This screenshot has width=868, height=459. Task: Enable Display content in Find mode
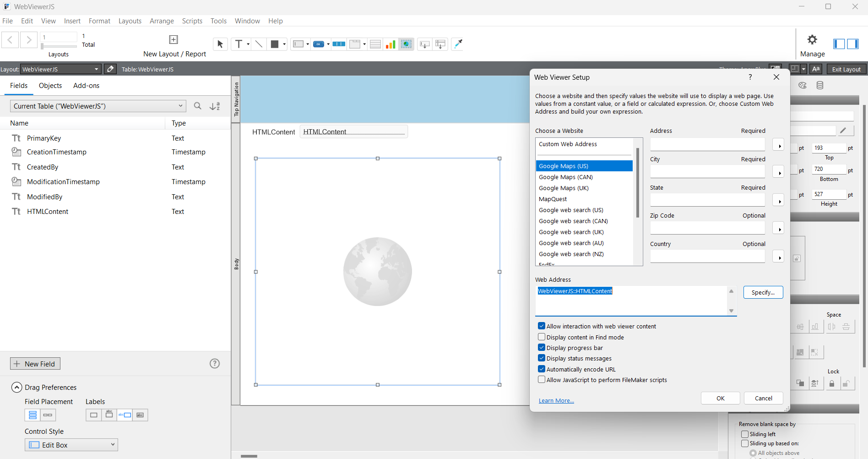[542, 337]
